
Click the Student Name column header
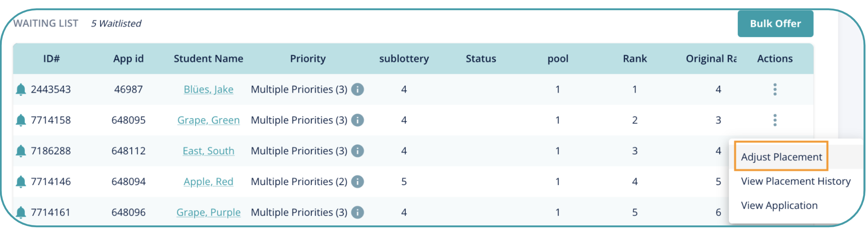coord(208,58)
